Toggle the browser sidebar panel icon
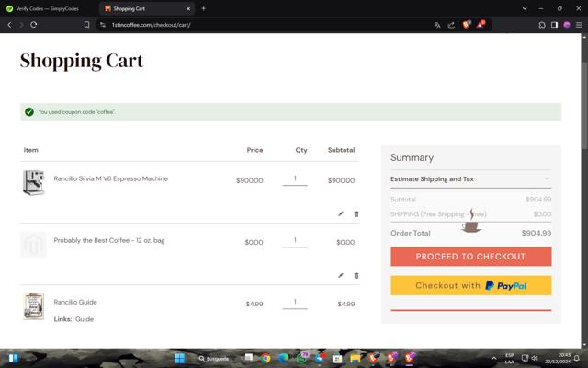This screenshot has width=588, height=368. pyautogui.click(x=554, y=25)
